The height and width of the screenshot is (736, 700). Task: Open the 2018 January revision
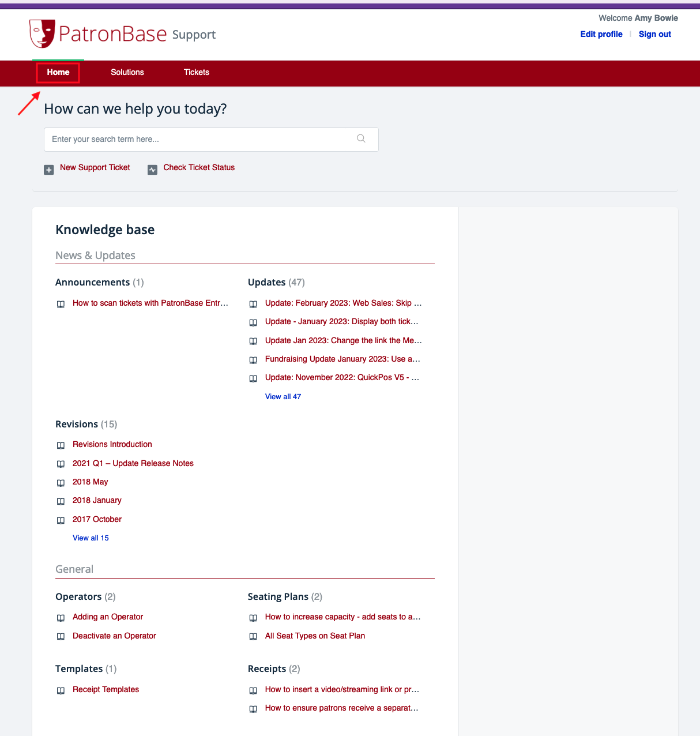tap(97, 500)
